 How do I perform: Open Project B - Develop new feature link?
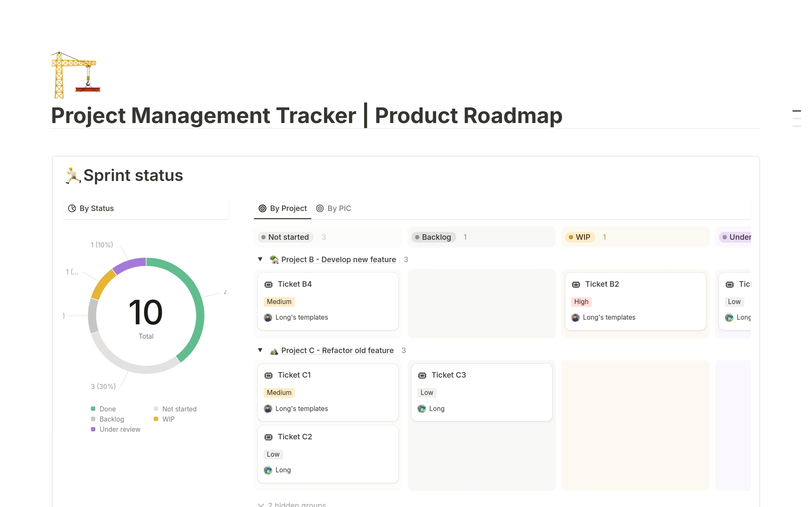pos(338,260)
